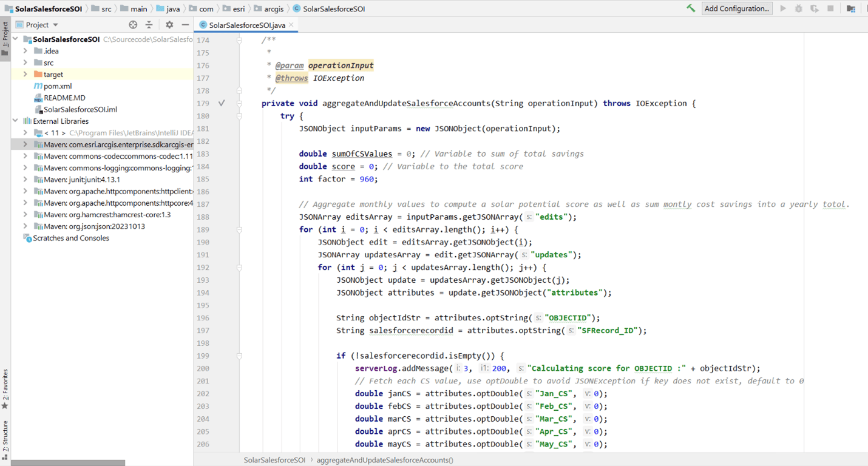The height and width of the screenshot is (466, 868).
Task: Open Project panel settings gear
Action: coord(169,25)
